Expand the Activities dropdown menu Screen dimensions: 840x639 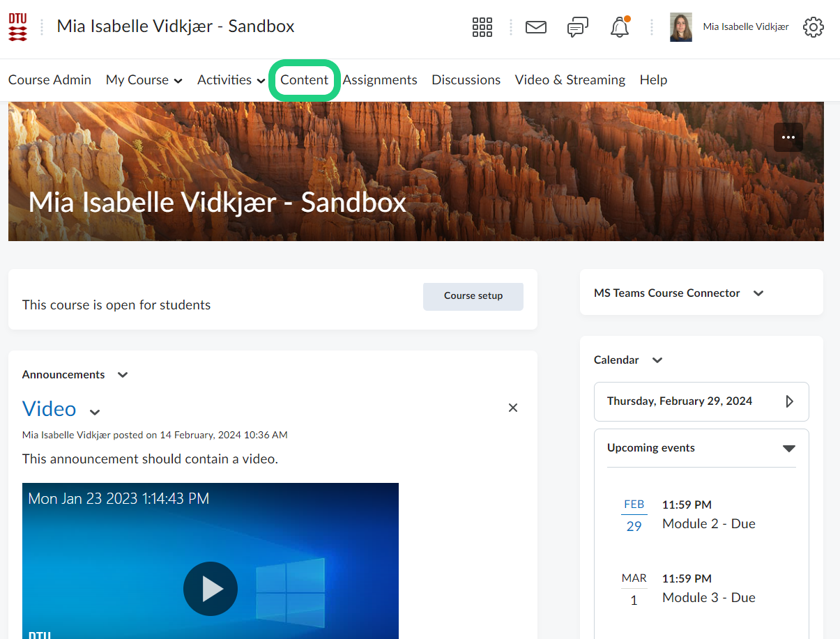tap(231, 80)
